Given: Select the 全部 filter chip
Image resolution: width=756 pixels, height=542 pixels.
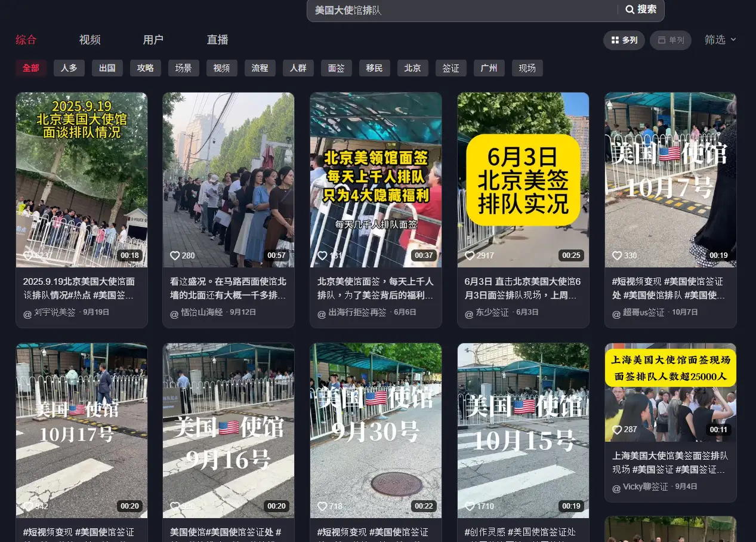Looking at the screenshot, I should 31,68.
